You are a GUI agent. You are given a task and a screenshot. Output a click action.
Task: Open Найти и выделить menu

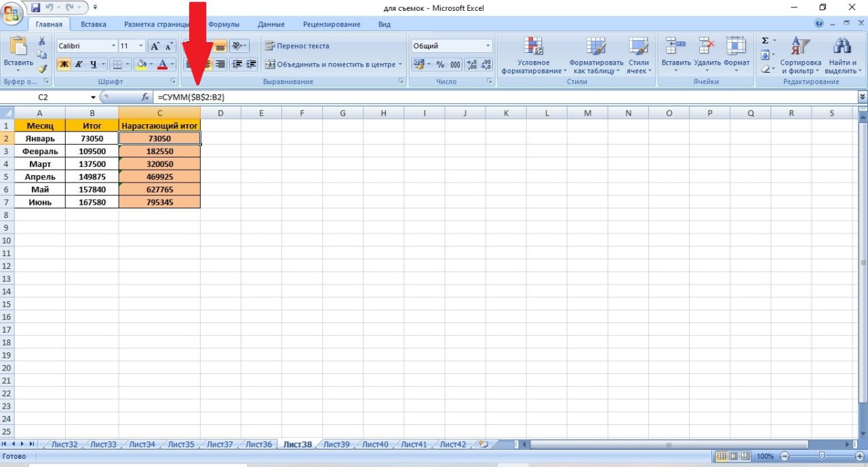(x=842, y=55)
